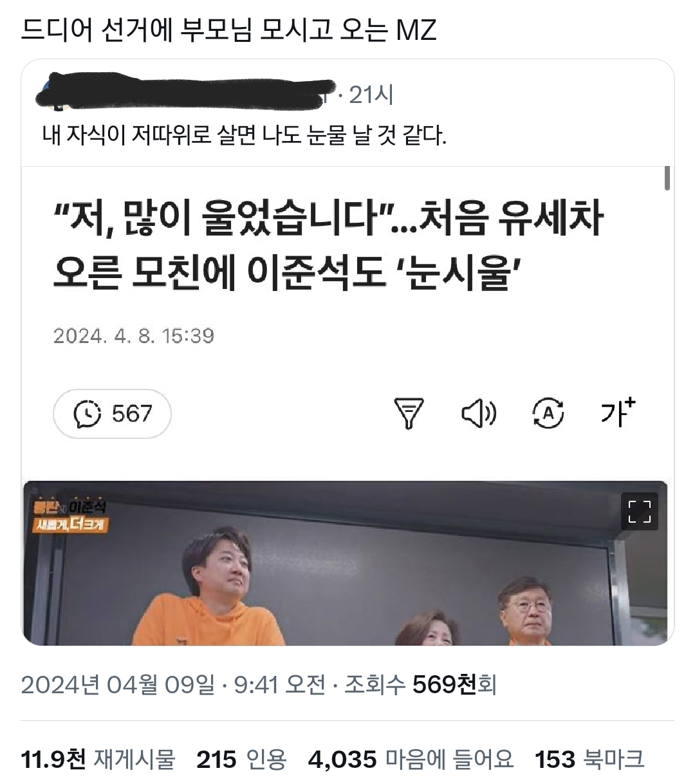
Task: Open the article photo thumbnail
Action: (x=346, y=563)
